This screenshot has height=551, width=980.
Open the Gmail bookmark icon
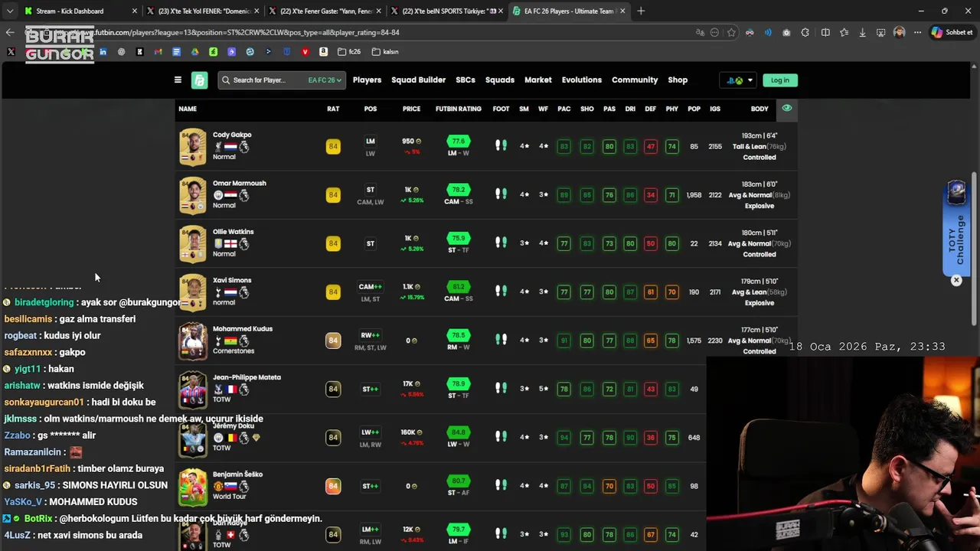158,52
